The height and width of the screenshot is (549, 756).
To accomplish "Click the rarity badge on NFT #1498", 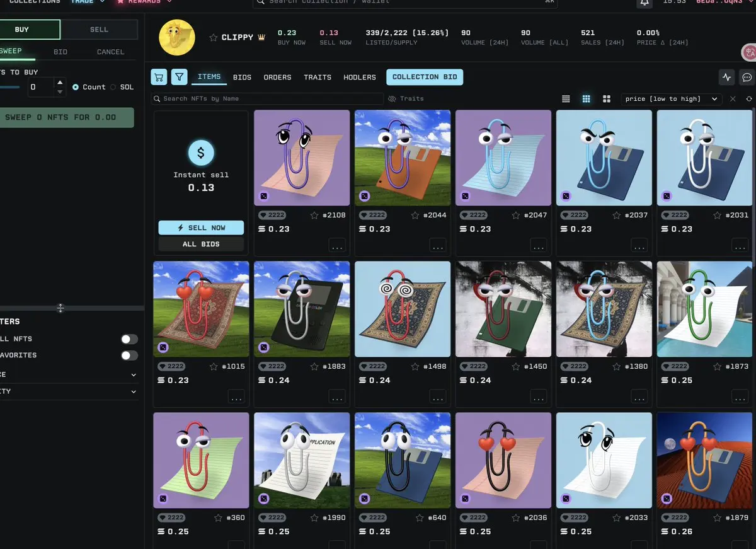I will point(372,366).
